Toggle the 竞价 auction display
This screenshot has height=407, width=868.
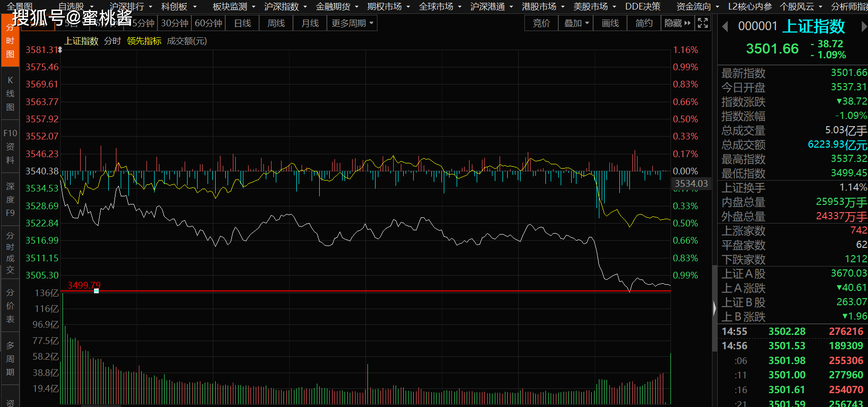point(542,23)
